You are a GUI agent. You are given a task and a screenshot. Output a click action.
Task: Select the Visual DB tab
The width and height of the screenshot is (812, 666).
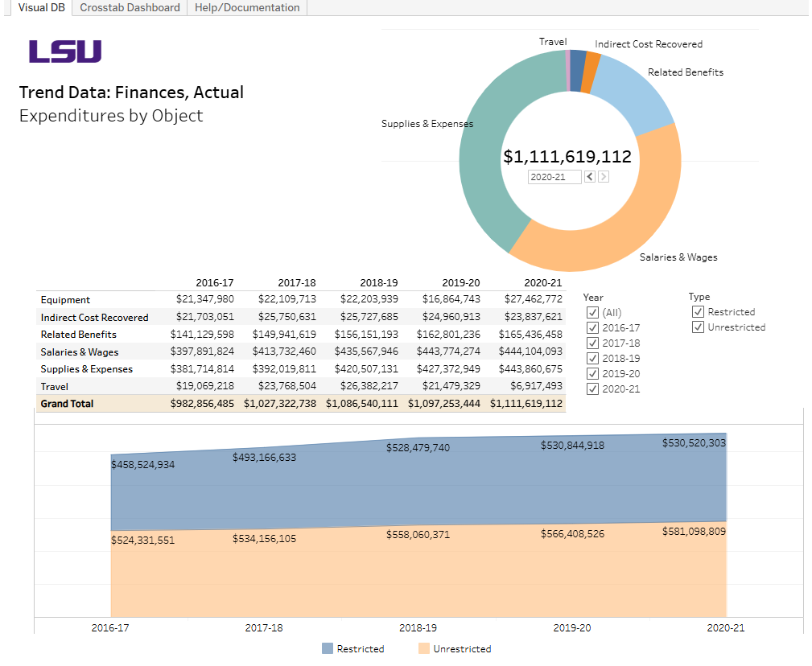[40, 7]
